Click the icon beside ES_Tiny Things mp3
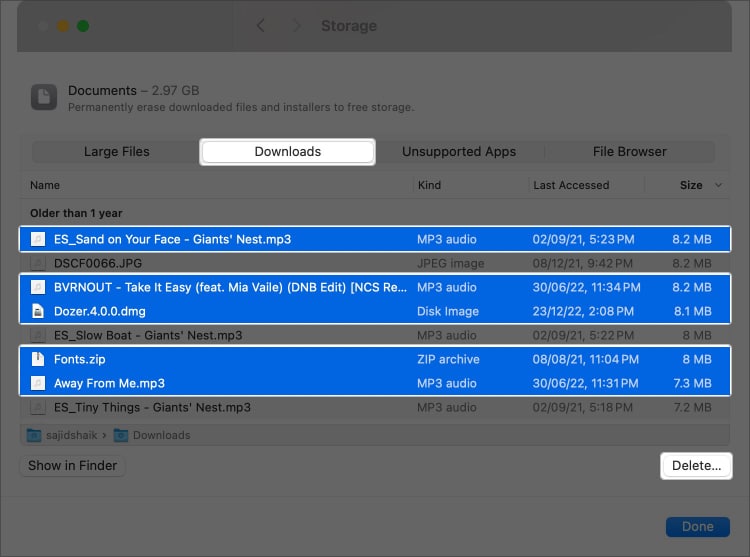 pos(38,407)
